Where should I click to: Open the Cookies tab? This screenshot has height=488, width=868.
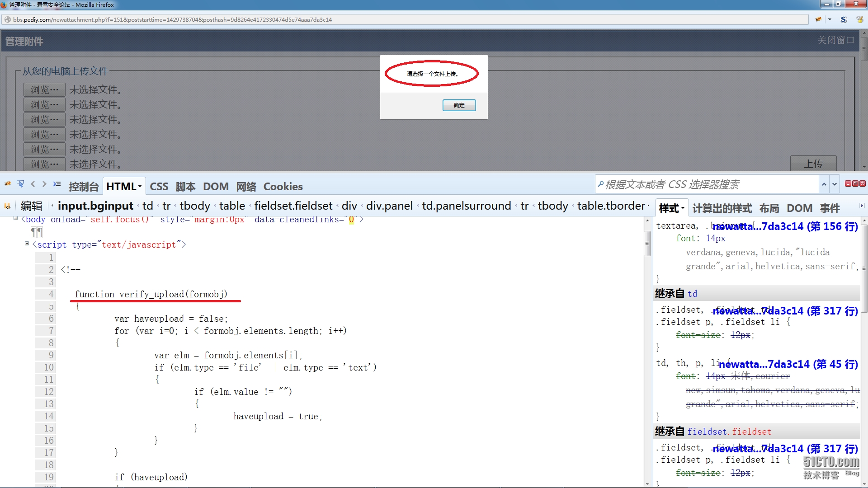[x=283, y=187]
